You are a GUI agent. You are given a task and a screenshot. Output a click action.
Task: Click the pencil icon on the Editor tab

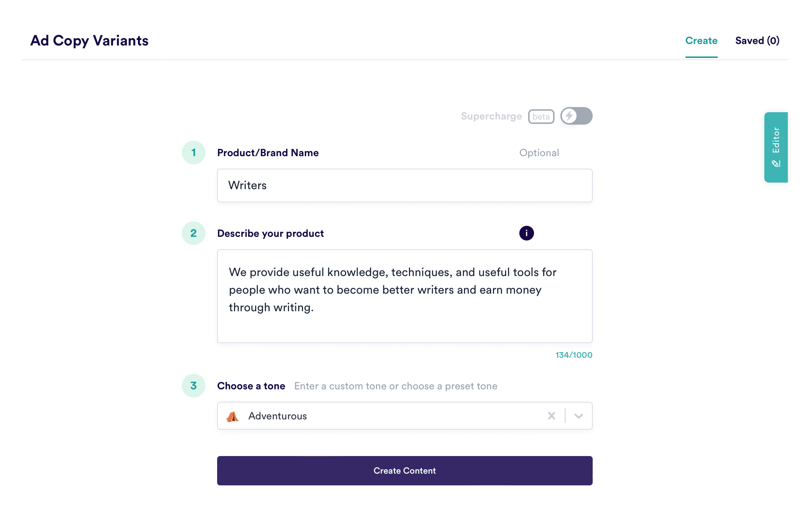pos(776,164)
